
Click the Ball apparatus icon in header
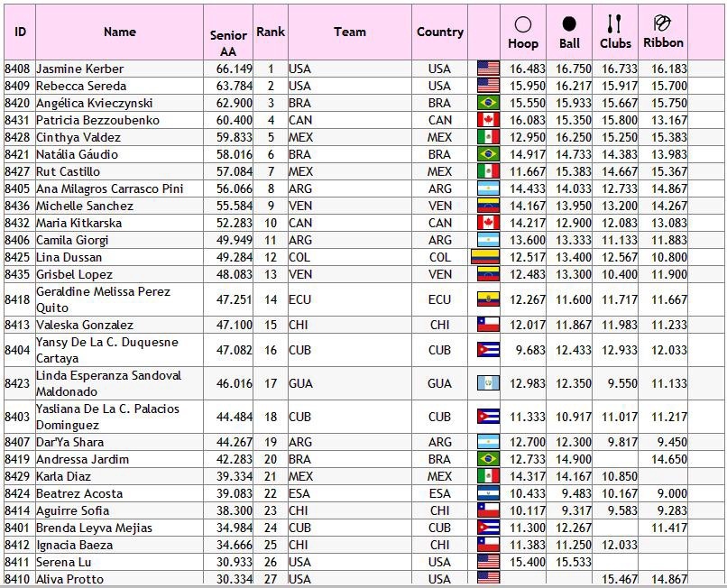569,24
